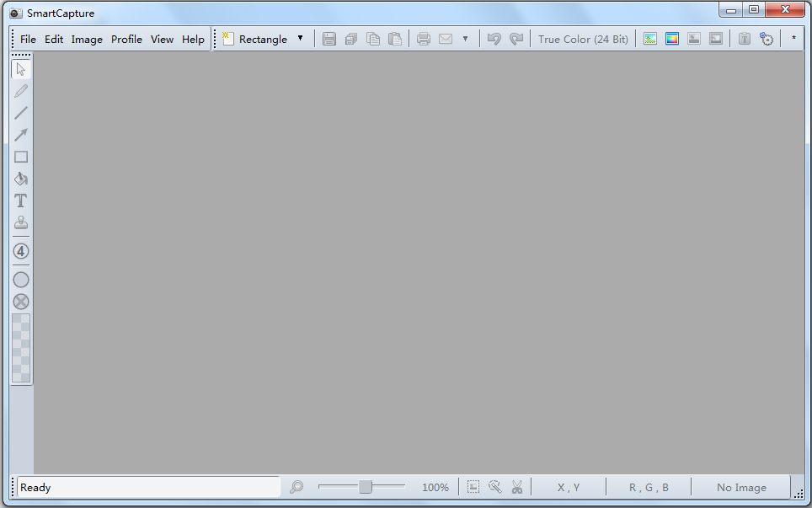Click the scissors crop icon in status bar
Image resolution: width=812 pixels, height=508 pixels.
[x=517, y=487]
